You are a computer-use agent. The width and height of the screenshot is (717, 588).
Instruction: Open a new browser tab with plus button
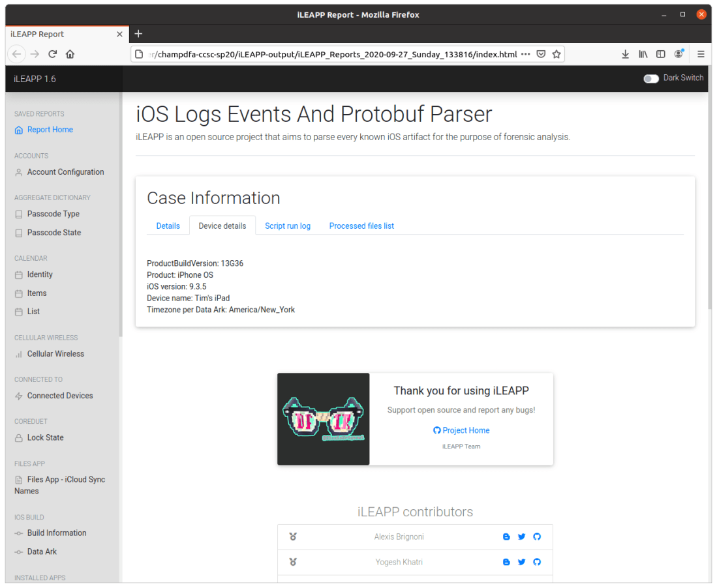pyautogui.click(x=138, y=34)
